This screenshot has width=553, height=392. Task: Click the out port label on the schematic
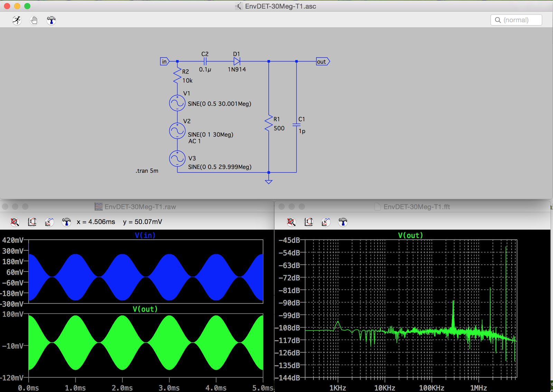(322, 61)
